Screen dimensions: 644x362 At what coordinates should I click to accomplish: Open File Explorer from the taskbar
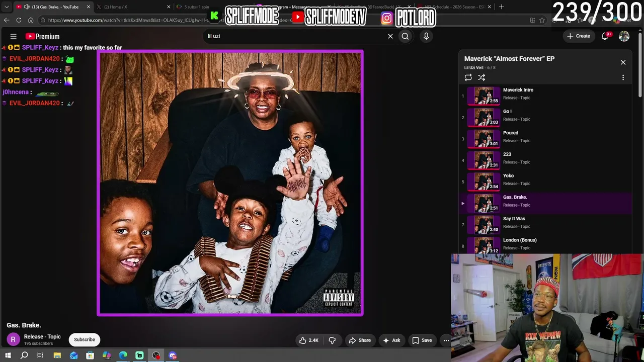[x=57, y=355]
